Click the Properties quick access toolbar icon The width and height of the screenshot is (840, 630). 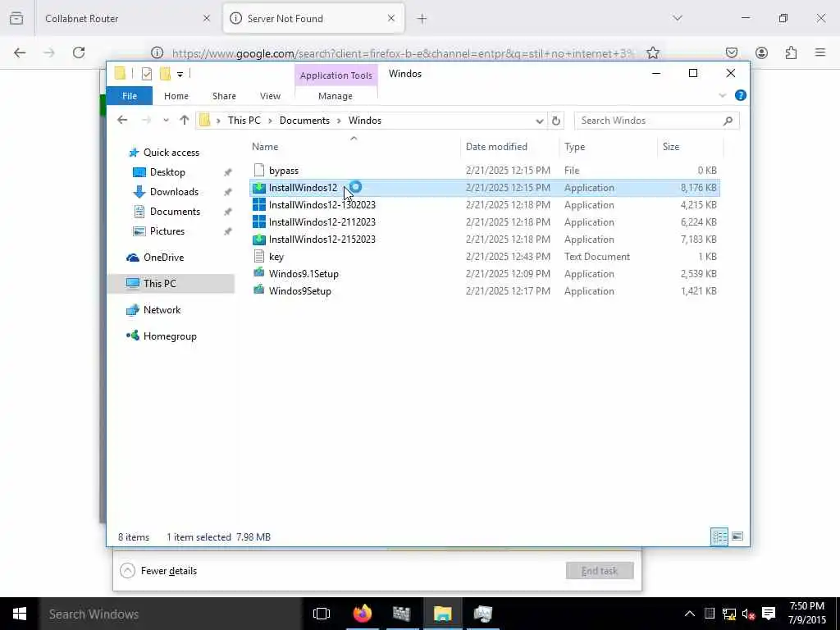pos(146,74)
